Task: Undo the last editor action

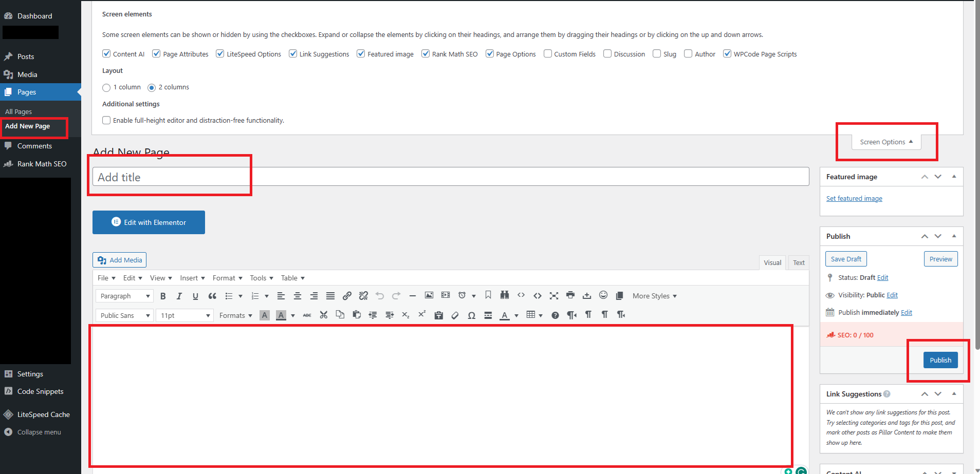Action: coord(379,295)
